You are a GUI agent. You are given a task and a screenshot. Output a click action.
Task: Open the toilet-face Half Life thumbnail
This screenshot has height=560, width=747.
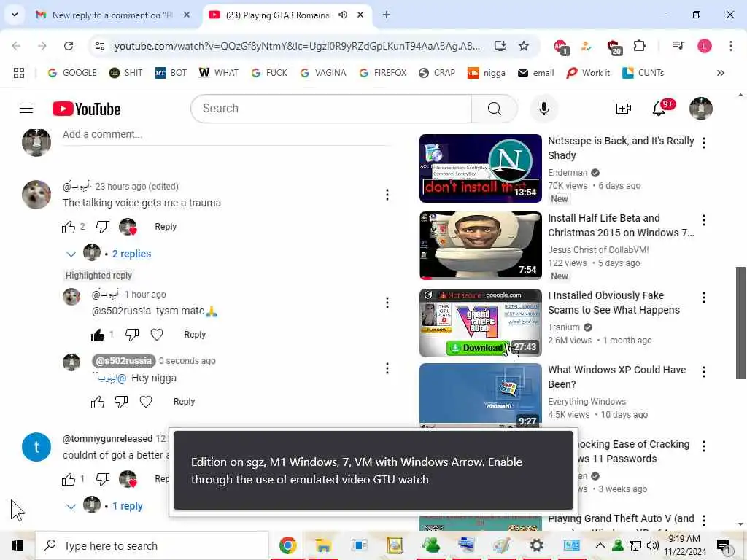coord(480,246)
